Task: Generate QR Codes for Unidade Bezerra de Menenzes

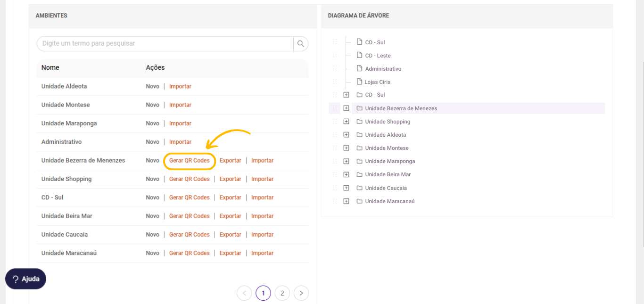Action: [x=190, y=161]
